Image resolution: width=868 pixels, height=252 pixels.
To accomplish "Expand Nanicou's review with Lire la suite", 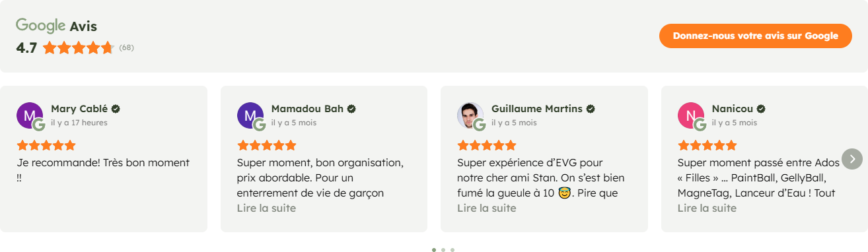I will [x=707, y=208].
